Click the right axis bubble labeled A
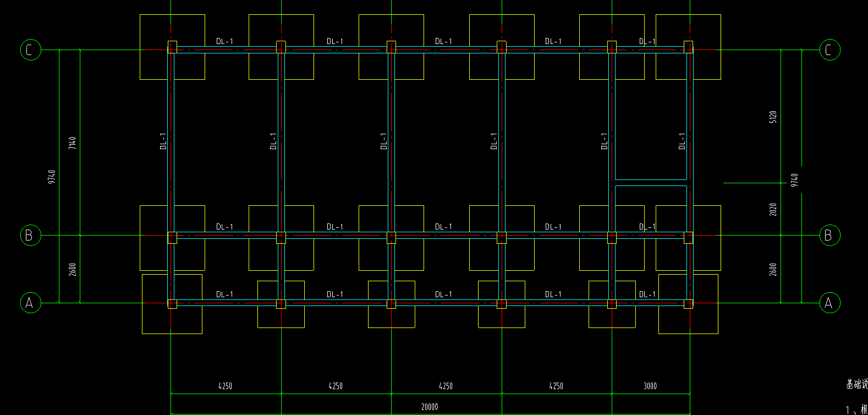868x415 pixels. pos(829,303)
